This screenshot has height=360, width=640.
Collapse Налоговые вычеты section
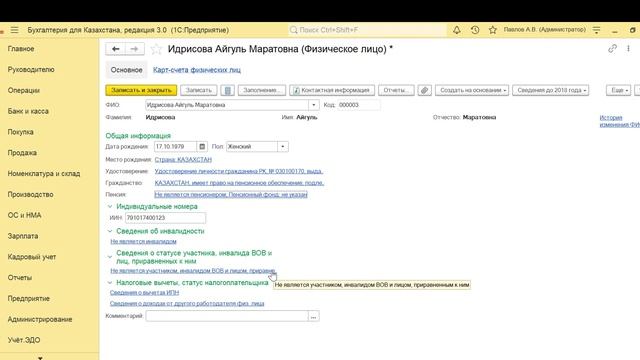point(109,282)
